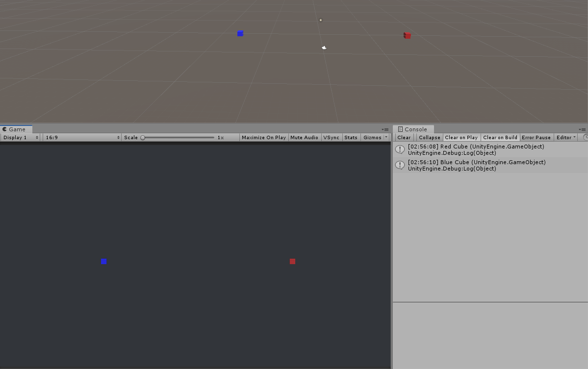Open the Gizmos dropdown arrow
This screenshot has width=588, height=369.
pos(386,138)
